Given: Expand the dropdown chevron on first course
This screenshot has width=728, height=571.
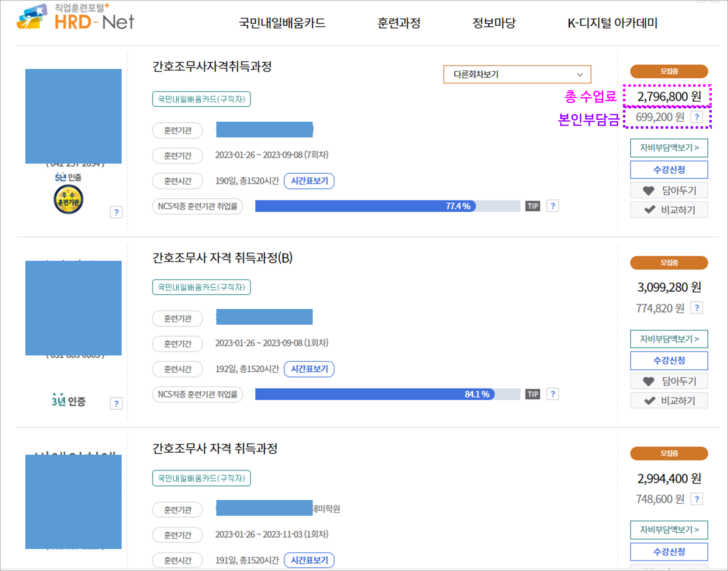Looking at the screenshot, I should tap(581, 75).
